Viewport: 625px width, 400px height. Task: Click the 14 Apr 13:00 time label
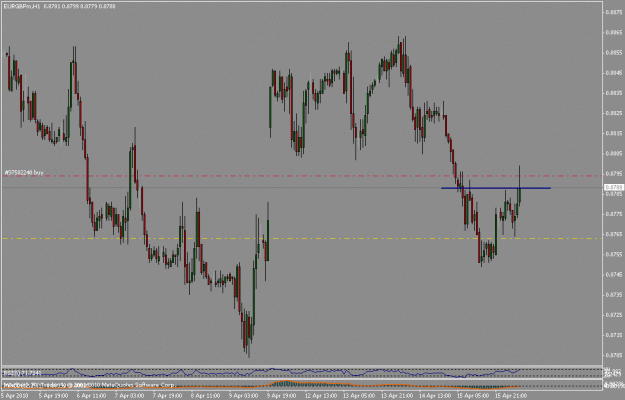pyautogui.click(x=434, y=396)
